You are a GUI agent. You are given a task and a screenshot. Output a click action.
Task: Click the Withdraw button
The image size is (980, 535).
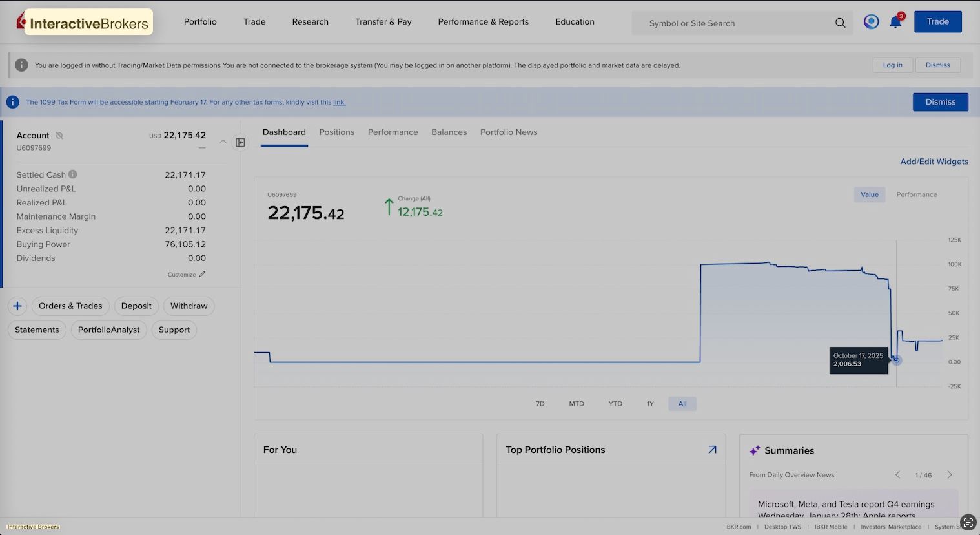pos(189,306)
